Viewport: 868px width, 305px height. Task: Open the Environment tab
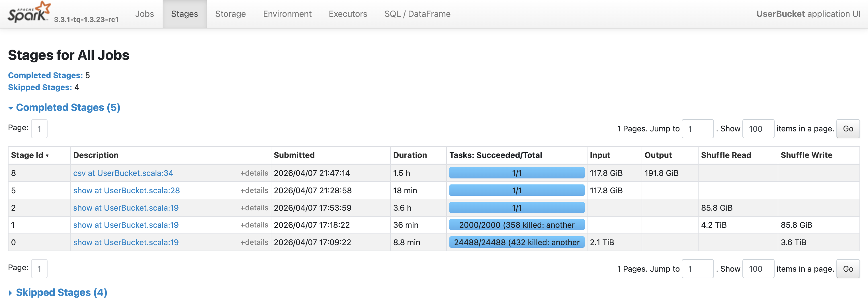[x=287, y=14]
